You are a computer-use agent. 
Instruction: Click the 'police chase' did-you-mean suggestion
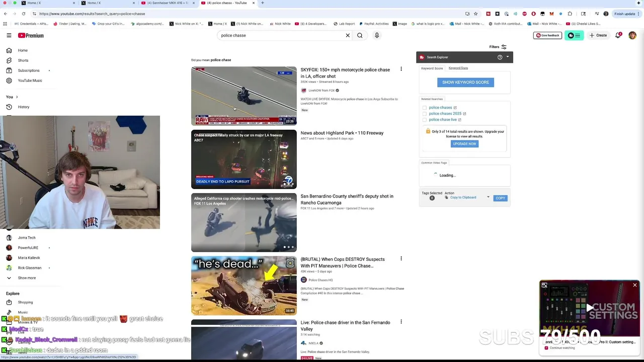pos(221,60)
